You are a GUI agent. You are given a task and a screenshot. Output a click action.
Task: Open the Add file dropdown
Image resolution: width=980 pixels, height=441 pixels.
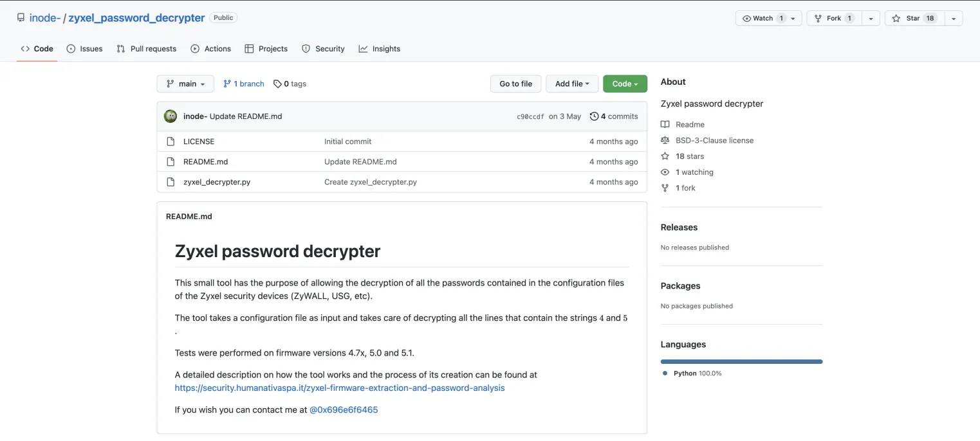coord(572,84)
